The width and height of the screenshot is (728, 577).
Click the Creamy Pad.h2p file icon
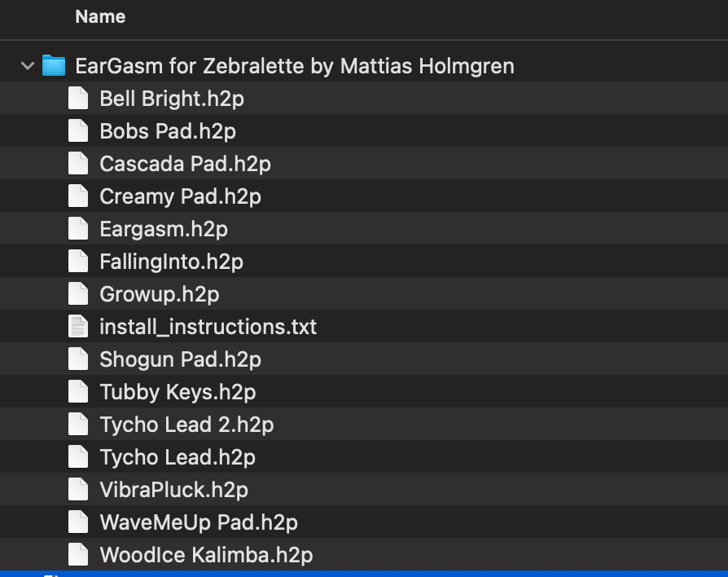coord(77,196)
